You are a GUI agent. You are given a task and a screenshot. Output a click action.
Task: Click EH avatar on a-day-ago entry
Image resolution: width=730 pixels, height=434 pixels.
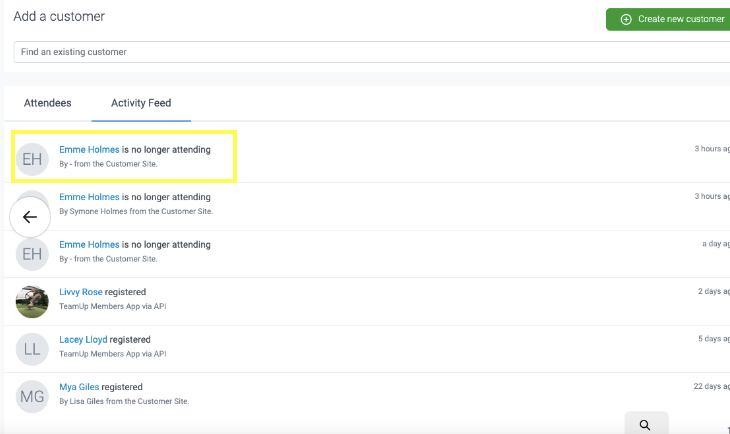point(32,253)
